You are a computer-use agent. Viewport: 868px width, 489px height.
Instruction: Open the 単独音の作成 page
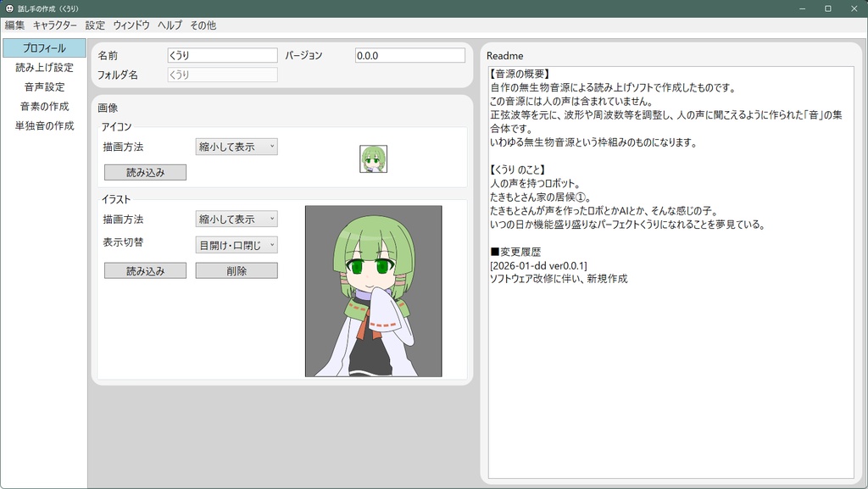(43, 125)
